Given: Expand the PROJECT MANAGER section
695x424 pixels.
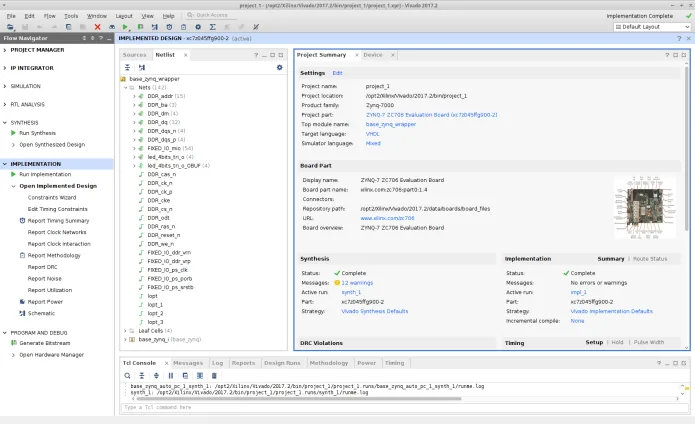Looking at the screenshot, I should point(5,50).
